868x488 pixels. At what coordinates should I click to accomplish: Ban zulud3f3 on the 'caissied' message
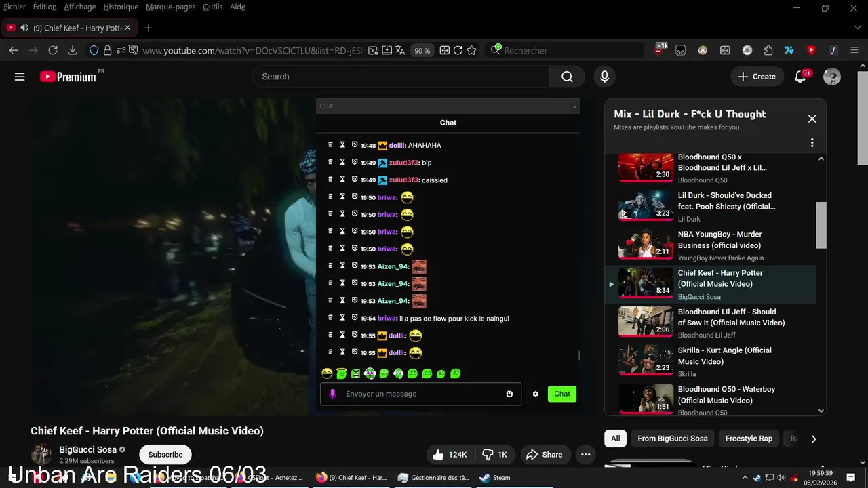[355, 180]
